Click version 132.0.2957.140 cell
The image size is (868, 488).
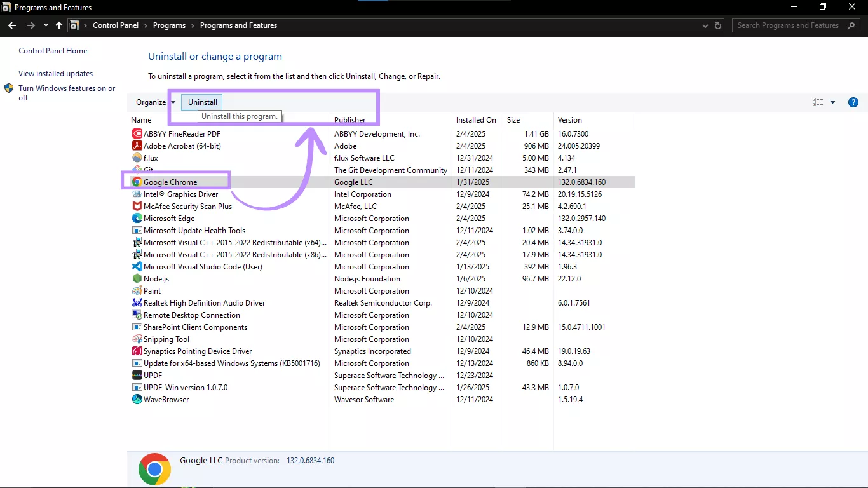click(581, 219)
